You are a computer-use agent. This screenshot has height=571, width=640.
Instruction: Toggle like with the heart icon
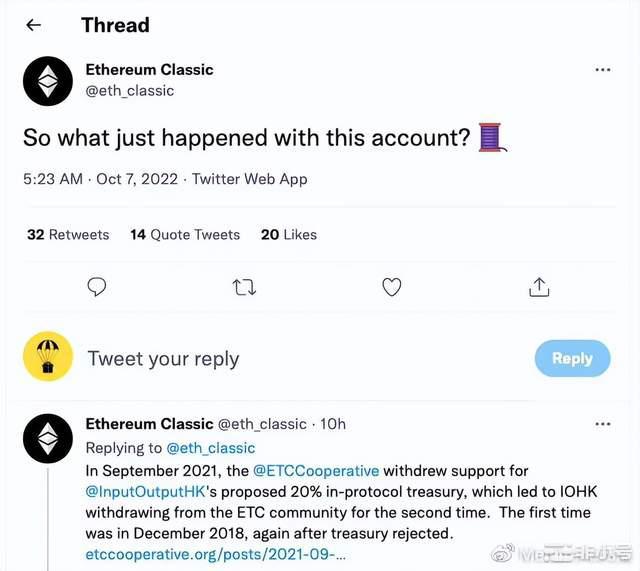point(392,287)
